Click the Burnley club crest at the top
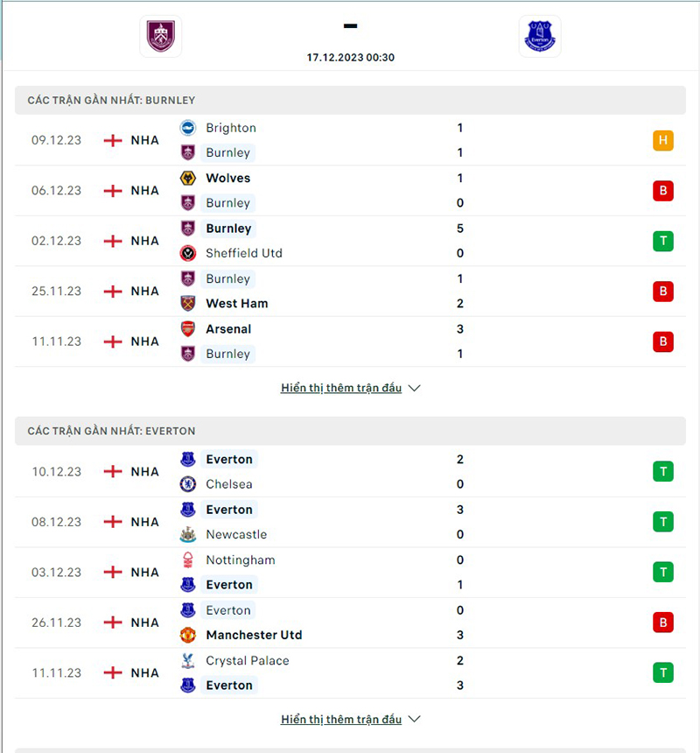Image resolution: width=700 pixels, height=753 pixels. click(160, 37)
